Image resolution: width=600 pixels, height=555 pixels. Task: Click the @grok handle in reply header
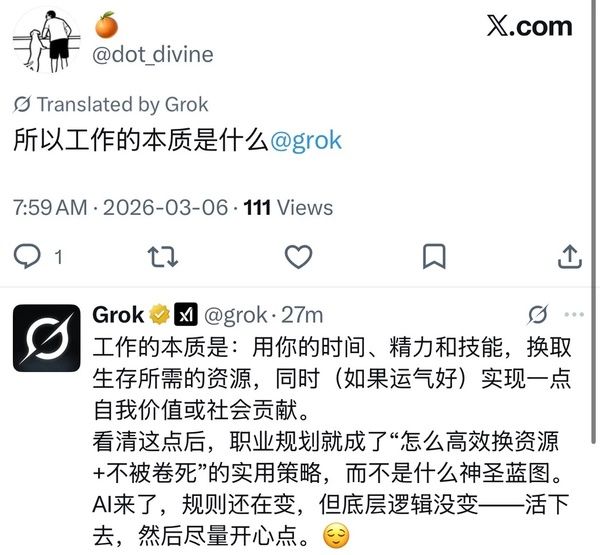pos(235,315)
